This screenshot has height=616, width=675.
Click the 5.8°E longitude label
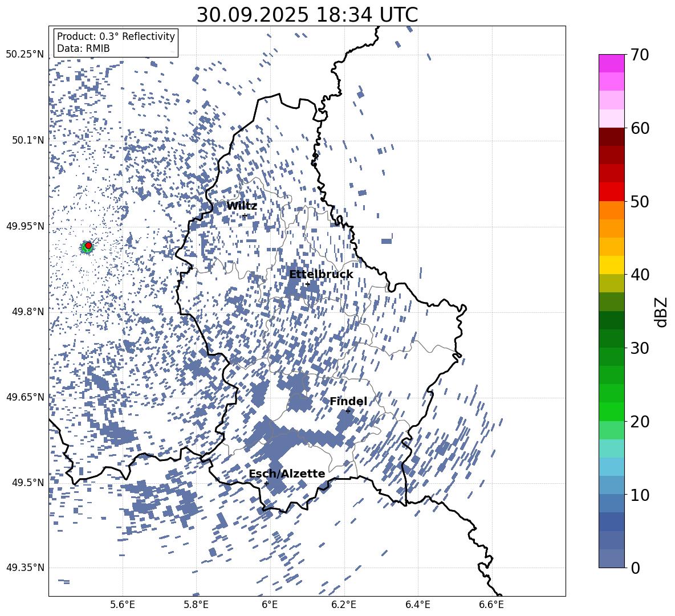(196, 605)
